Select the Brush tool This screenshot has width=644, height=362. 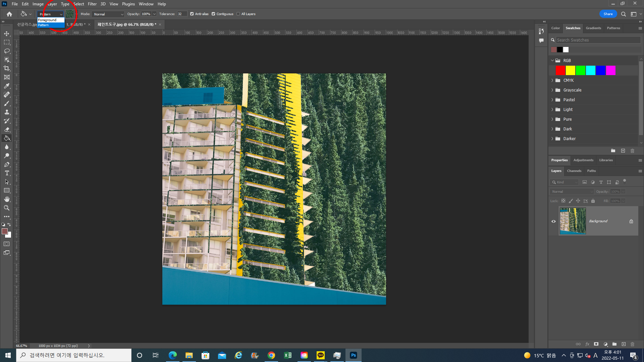(7, 103)
